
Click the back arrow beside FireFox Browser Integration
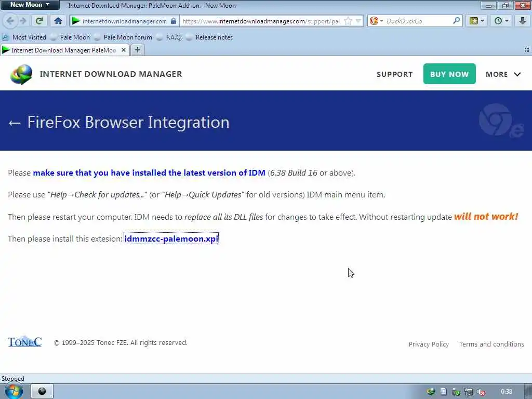click(15, 123)
